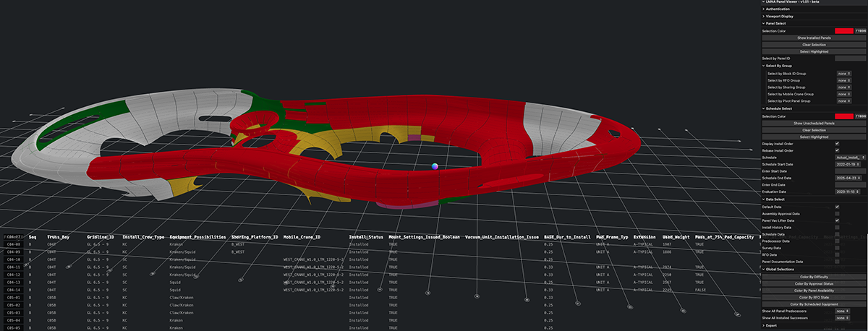Collapse the Schedule Select section
868x331 pixels.
pos(814,108)
